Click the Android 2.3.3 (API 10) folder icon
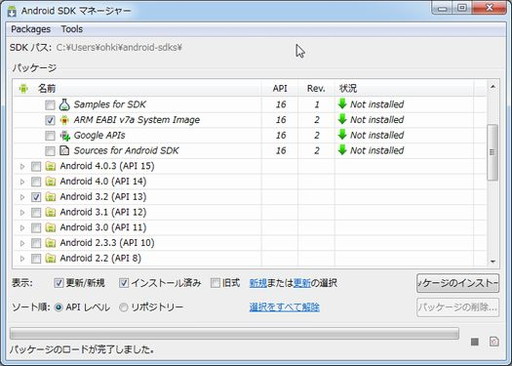 pyautogui.click(x=50, y=243)
